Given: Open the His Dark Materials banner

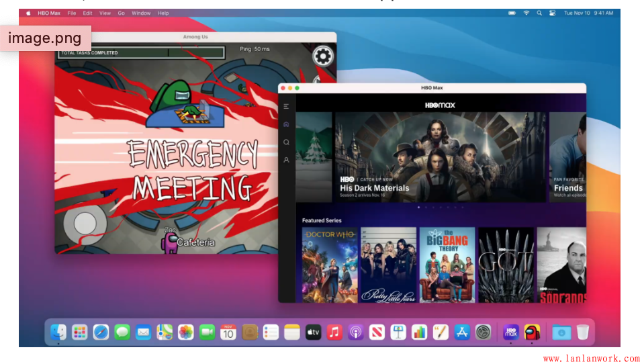Looking at the screenshot, I should [x=440, y=157].
